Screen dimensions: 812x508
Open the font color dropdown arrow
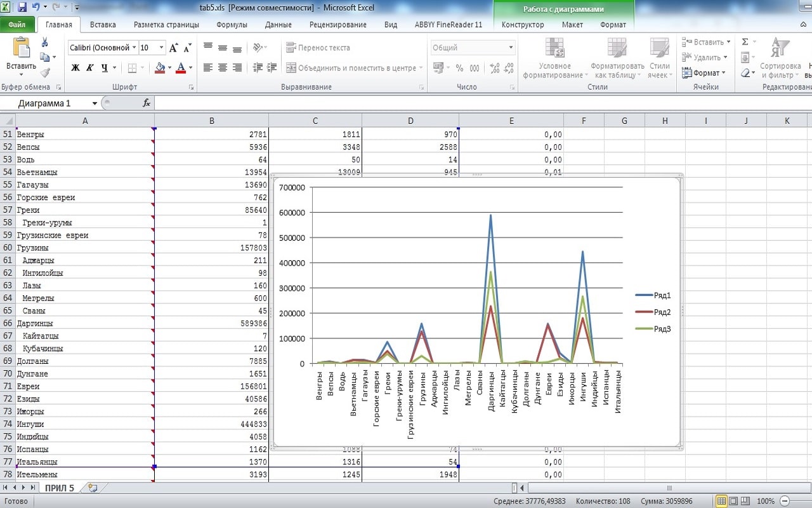tap(191, 68)
